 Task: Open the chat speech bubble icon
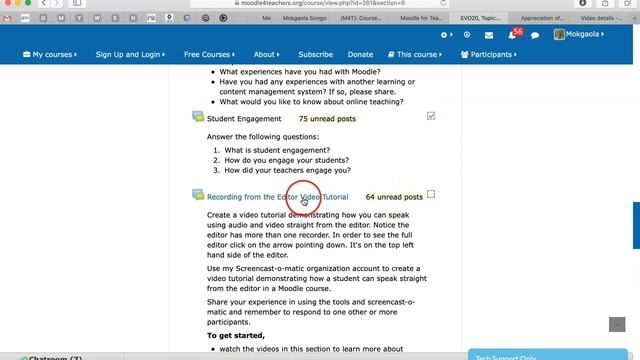[x=535, y=36]
